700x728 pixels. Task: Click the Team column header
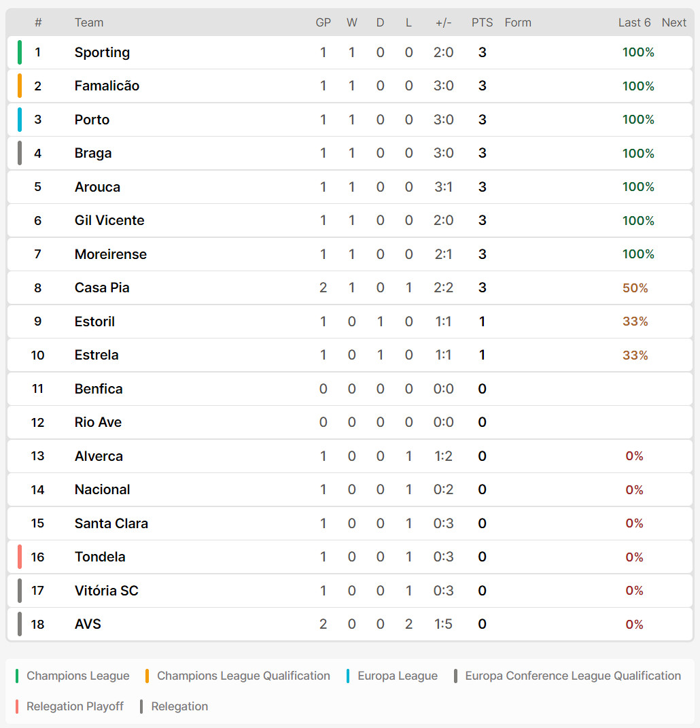tap(89, 22)
